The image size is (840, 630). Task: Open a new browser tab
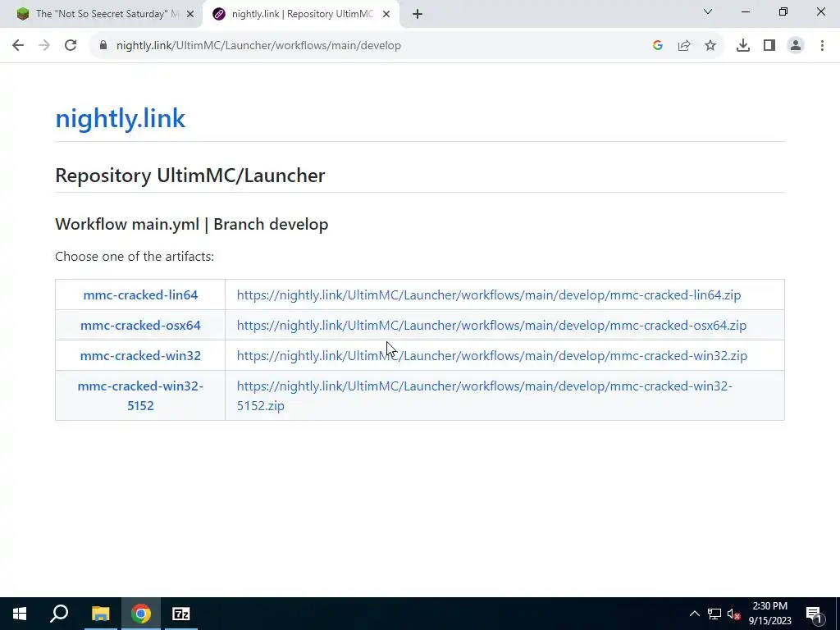pyautogui.click(x=418, y=15)
